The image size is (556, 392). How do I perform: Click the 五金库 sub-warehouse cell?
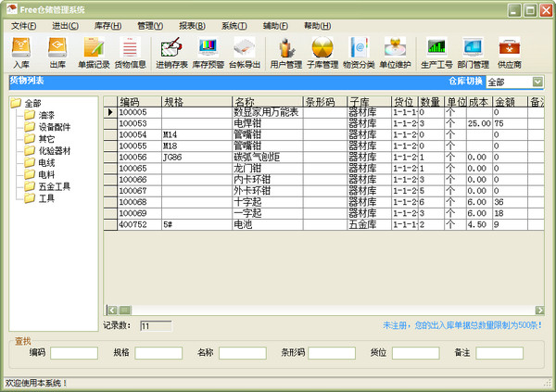370,224
